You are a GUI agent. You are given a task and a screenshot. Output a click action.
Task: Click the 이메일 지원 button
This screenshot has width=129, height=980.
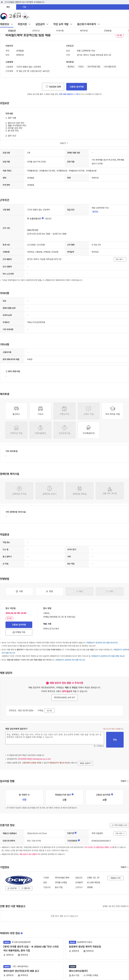pos(19,632)
